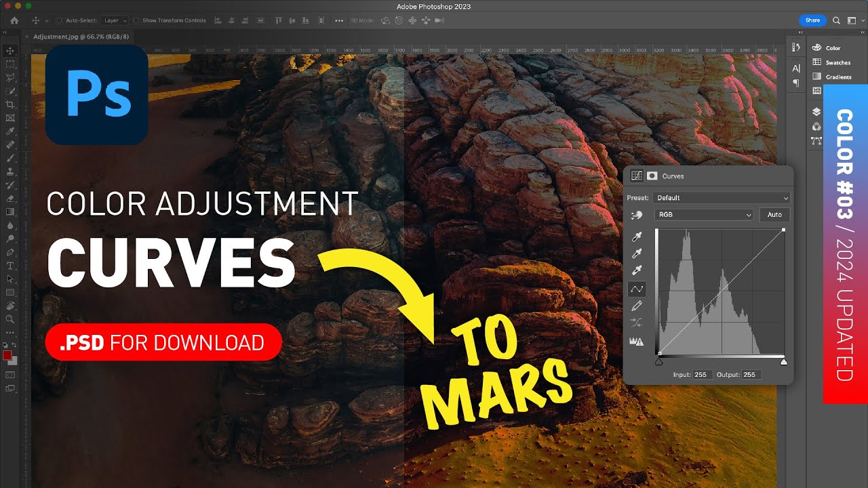
Task: Open the Channels panel icon
Action: (816, 127)
